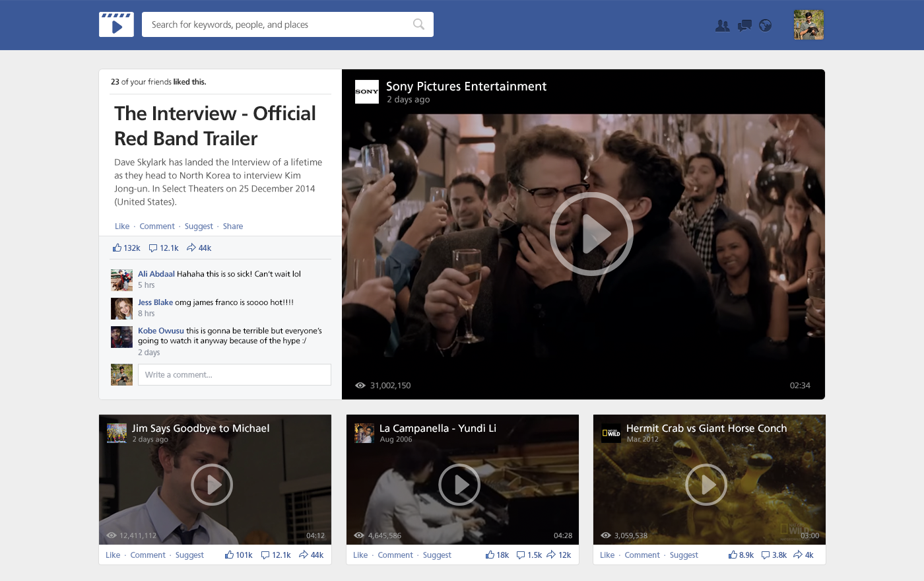The height and width of the screenshot is (581, 924).
Task: Click the Write a comment box
Action: tap(234, 375)
